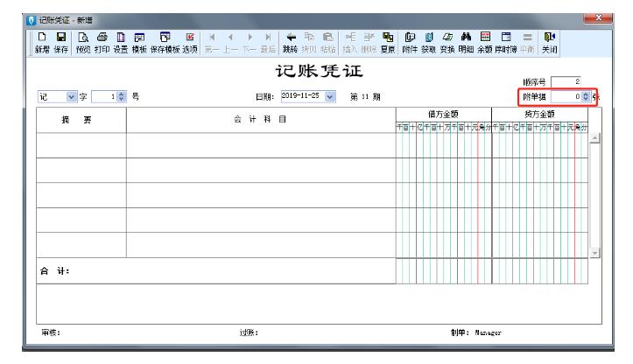Click the 粘贴 paste icon

[x=328, y=42]
